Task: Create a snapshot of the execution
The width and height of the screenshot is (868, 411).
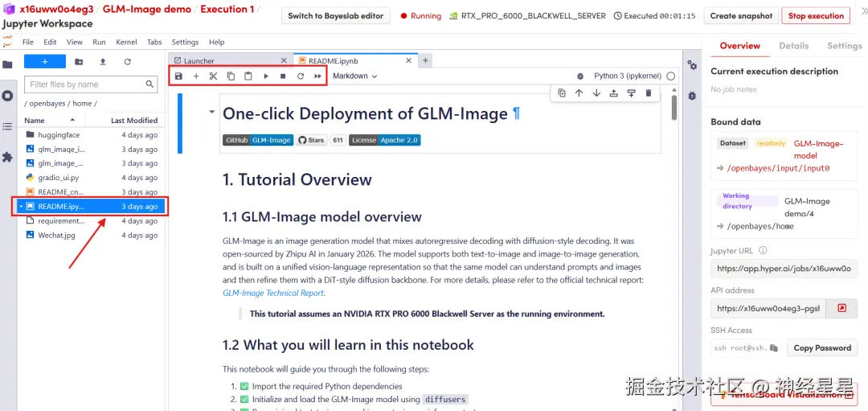Action: coord(741,16)
